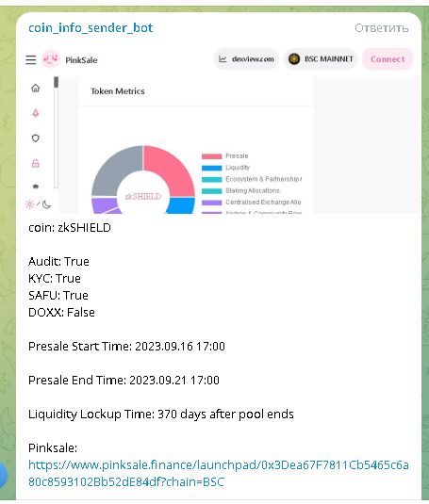Open the hamburger menu icon

(x=31, y=59)
